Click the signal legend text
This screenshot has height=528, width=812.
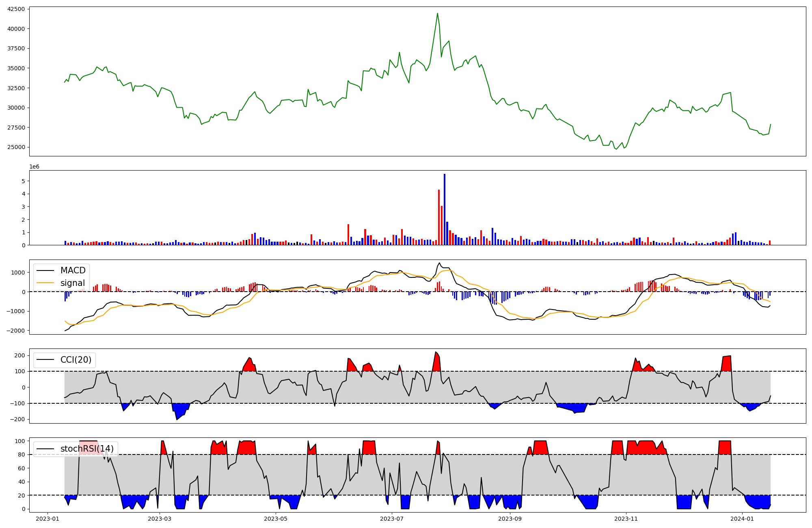point(73,283)
